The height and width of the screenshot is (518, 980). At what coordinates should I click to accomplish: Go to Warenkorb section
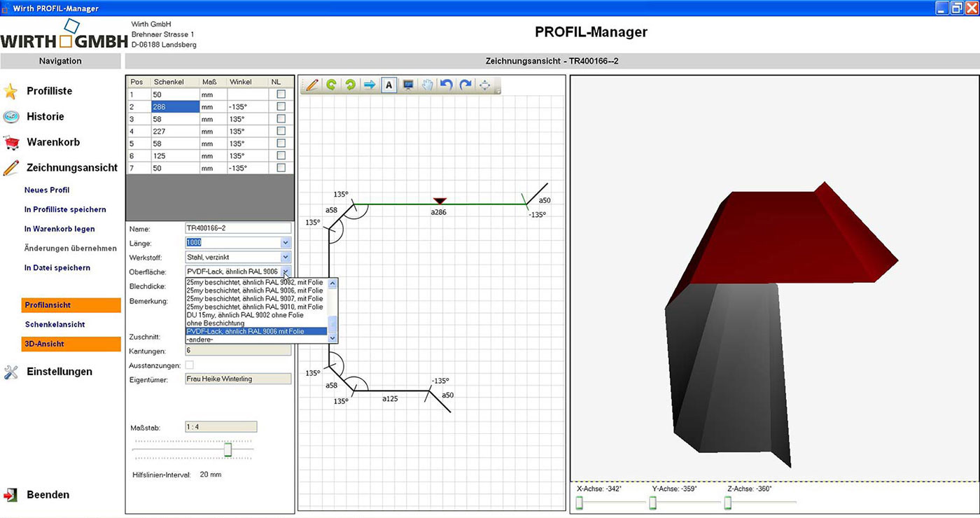pyautogui.click(x=53, y=142)
